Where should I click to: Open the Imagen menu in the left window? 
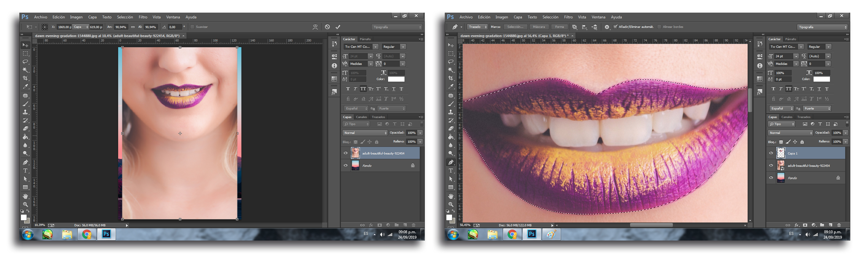pyautogui.click(x=76, y=17)
